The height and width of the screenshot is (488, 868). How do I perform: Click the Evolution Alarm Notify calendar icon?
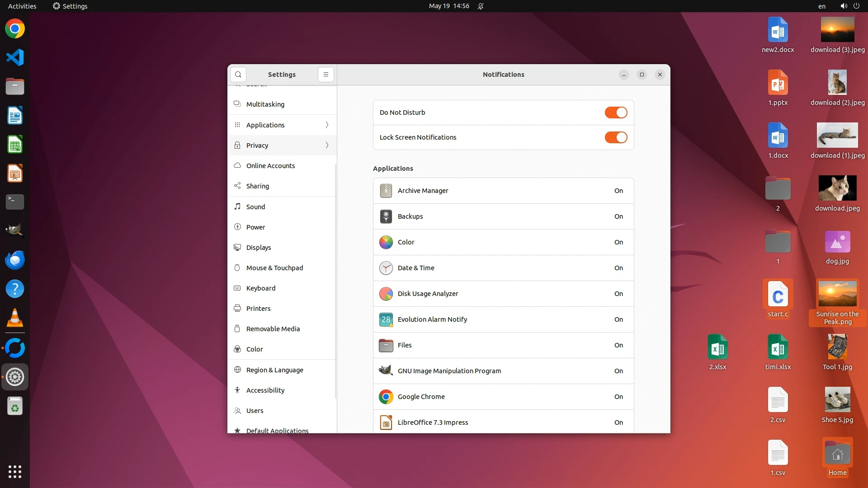(x=386, y=319)
